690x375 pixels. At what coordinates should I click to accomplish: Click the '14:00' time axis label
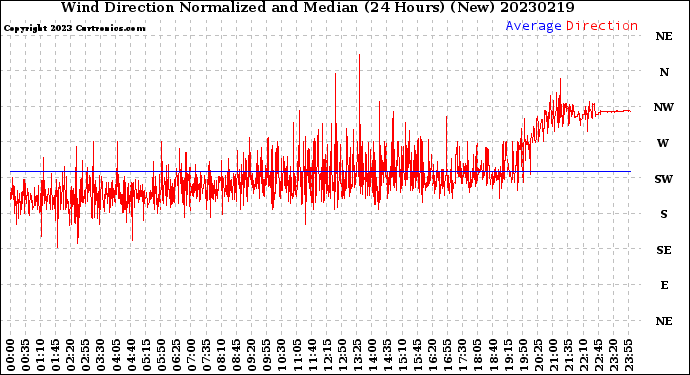[x=372, y=355]
